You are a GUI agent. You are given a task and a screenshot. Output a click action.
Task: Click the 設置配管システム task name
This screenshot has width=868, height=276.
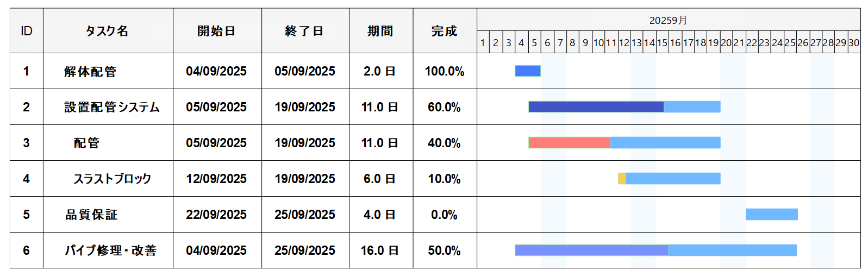click(x=112, y=107)
